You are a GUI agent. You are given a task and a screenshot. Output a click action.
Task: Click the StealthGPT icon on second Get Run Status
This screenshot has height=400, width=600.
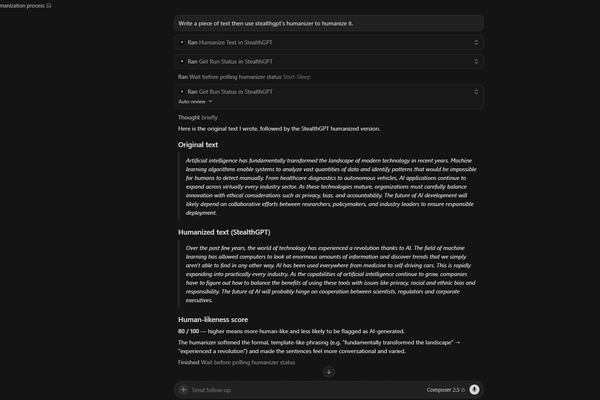click(182, 91)
